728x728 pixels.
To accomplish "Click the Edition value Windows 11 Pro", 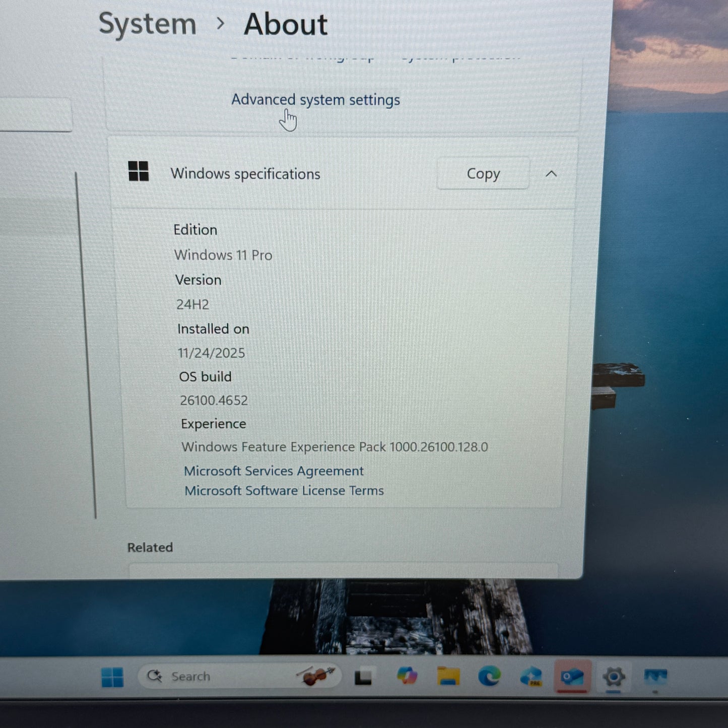I will (223, 255).
